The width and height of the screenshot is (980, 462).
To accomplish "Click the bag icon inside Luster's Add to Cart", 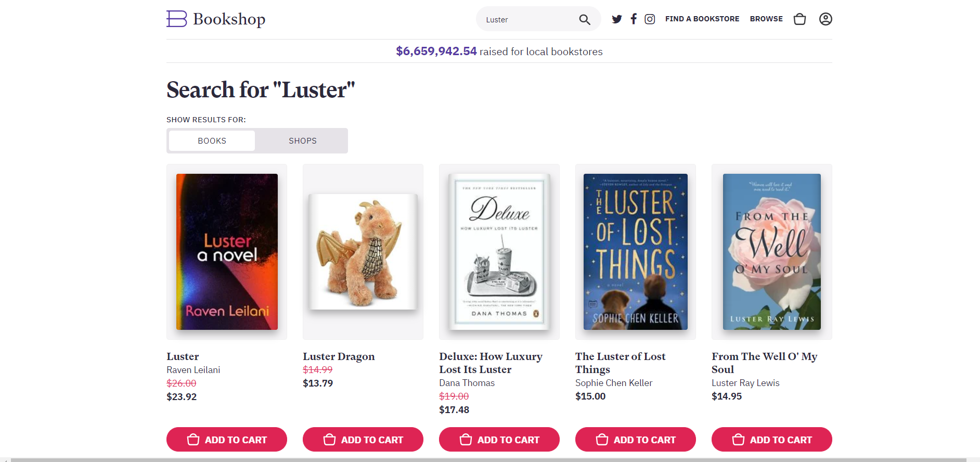I will coord(192,440).
